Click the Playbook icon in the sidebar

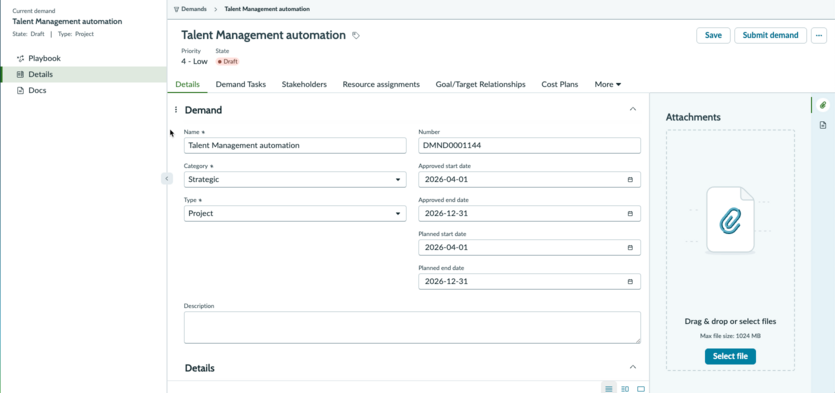(x=20, y=59)
